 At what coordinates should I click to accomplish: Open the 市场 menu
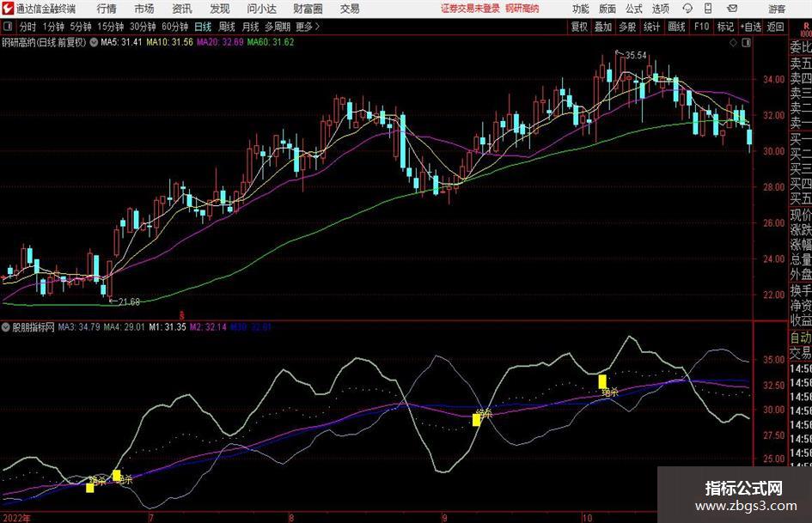144,9
